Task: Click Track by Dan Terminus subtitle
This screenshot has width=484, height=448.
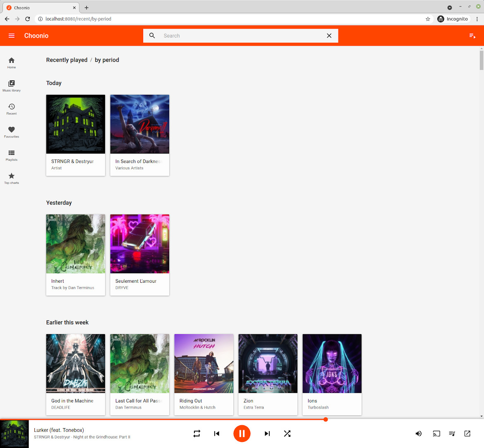Action: point(73,288)
